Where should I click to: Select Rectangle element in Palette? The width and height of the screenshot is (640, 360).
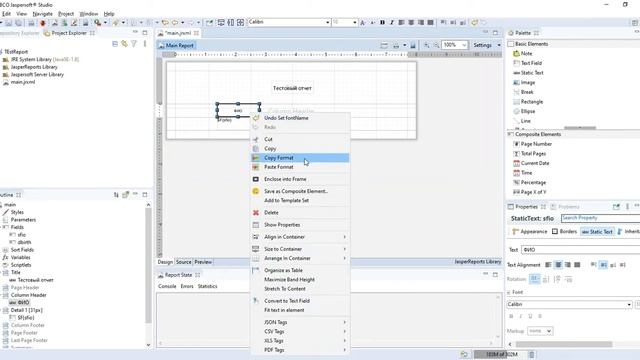[x=528, y=102]
